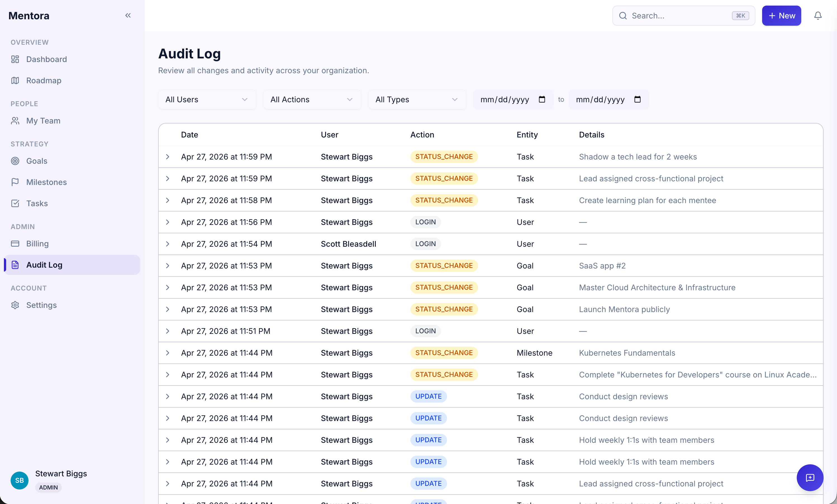The image size is (837, 504).
Task: Open the end date calendar picker icon
Action: 637,99
